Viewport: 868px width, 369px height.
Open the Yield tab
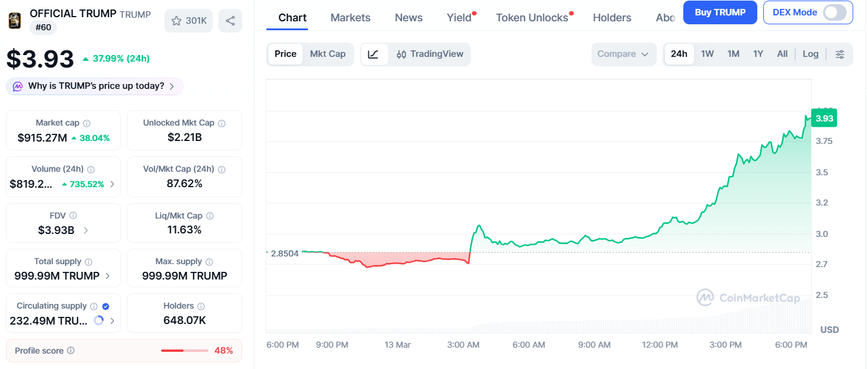click(x=459, y=18)
